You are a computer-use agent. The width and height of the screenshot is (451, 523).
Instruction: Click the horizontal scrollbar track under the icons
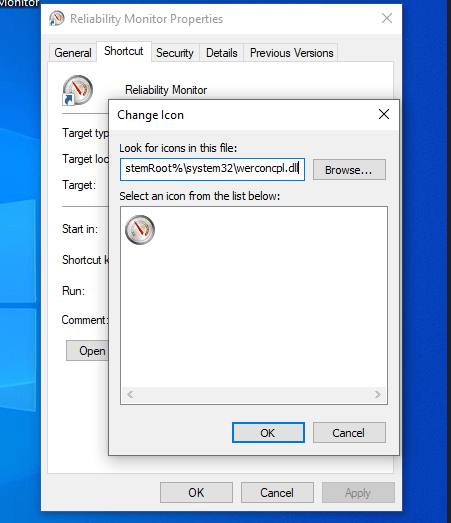coord(254,395)
